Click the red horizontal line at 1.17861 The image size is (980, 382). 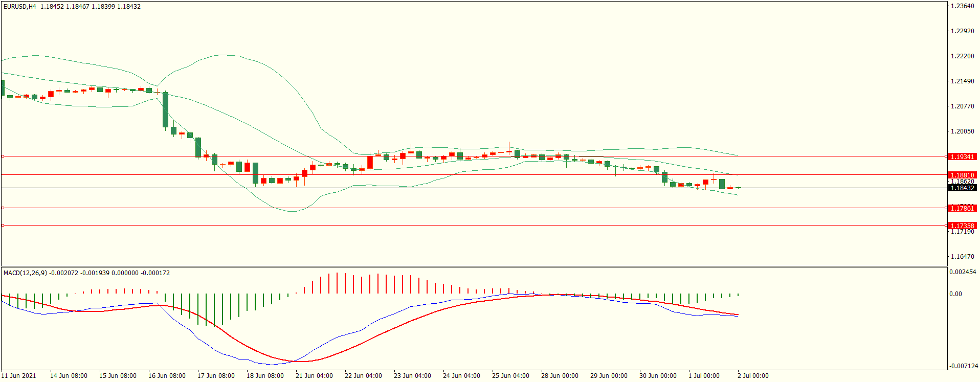pyautogui.click(x=474, y=208)
